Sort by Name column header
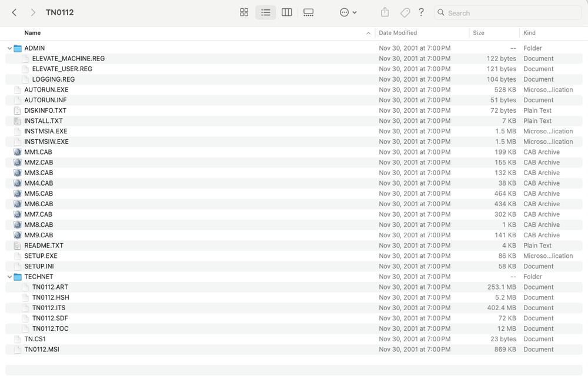Screen dimensions: 588x376 (33, 33)
